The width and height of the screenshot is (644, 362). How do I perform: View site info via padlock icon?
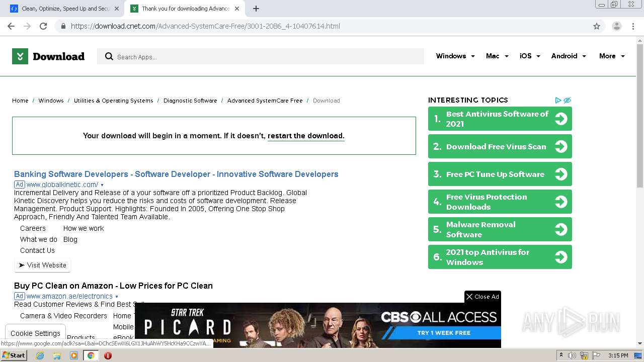pyautogui.click(x=63, y=26)
